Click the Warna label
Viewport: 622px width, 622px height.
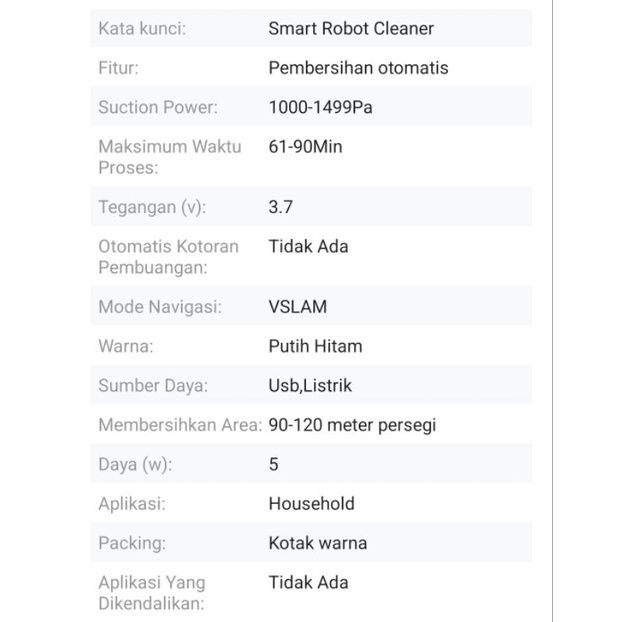pos(126,346)
